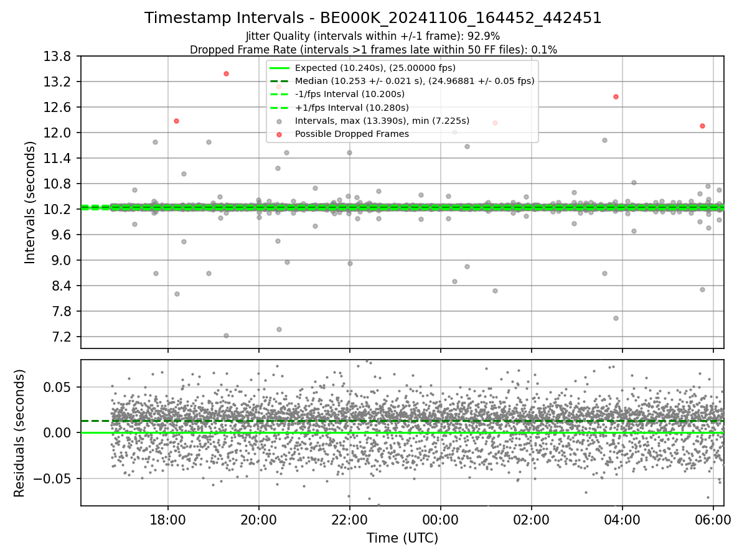
Task: Select the Dropped Frame Rate 0.1% subtitle
Action: (x=374, y=50)
